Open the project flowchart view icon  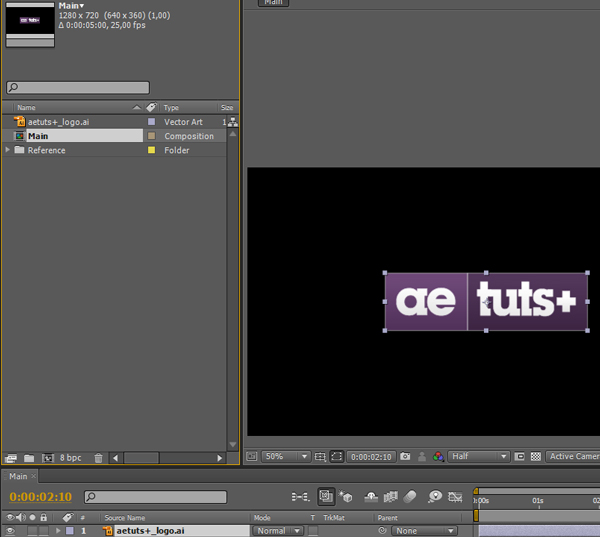pyautogui.click(x=233, y=122)
